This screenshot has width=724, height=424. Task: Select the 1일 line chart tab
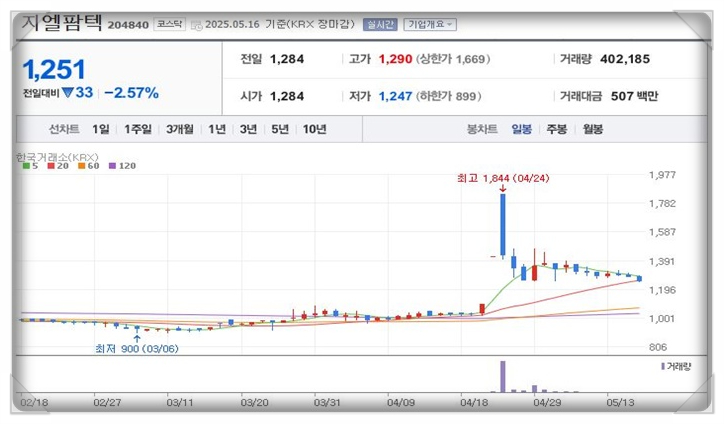point(101,129)
